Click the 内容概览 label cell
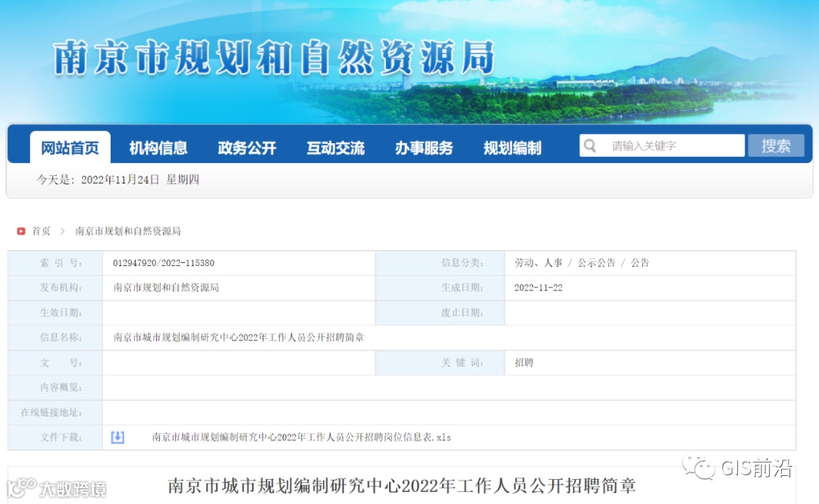Viewport: 819px width, 504px height. (55, 387)
